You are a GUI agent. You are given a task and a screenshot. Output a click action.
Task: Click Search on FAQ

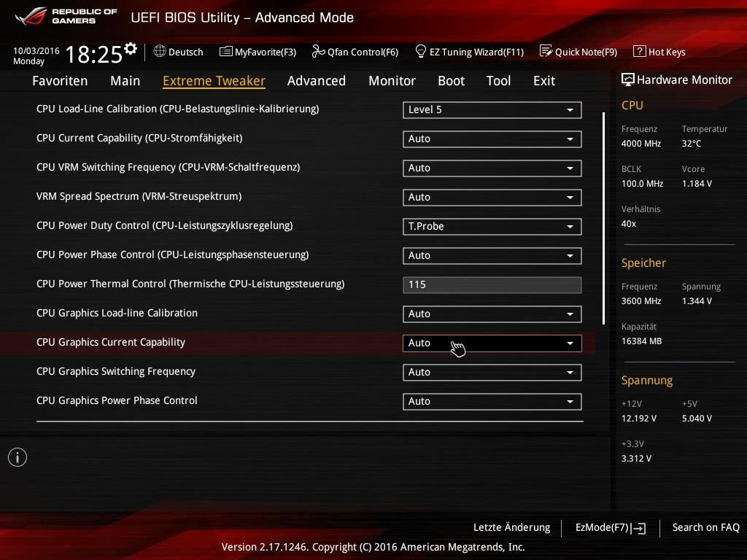click(x=705, y=528)
